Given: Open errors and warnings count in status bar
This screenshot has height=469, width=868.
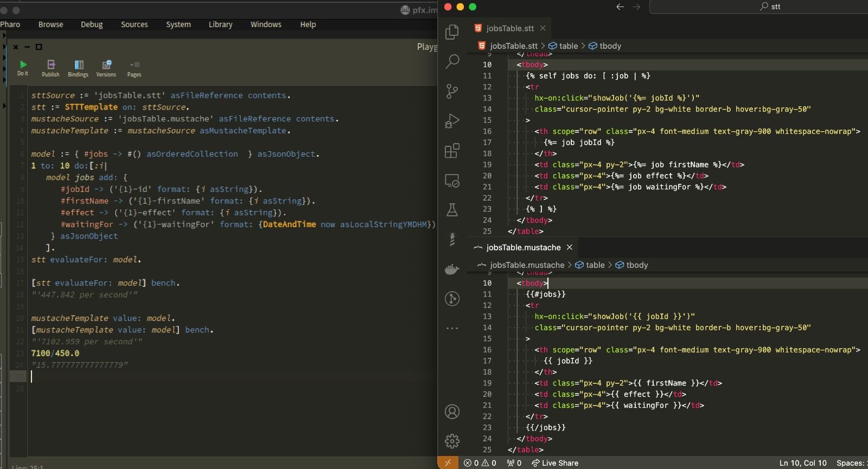Looking at the screenshot, I should click(480, 462).
